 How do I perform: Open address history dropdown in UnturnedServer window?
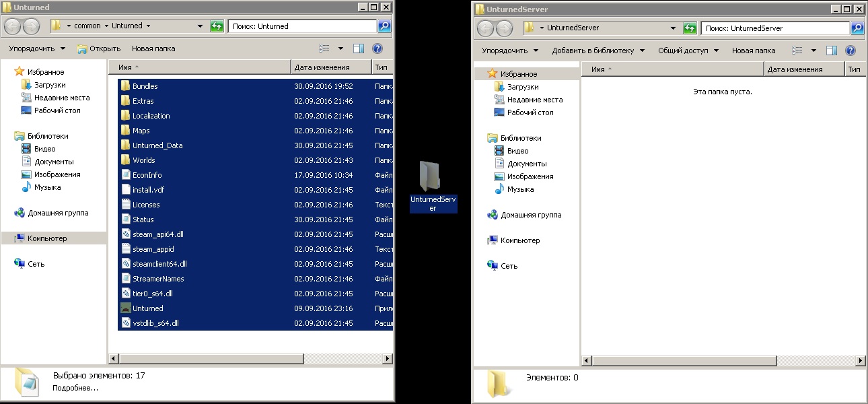[673, 28]
